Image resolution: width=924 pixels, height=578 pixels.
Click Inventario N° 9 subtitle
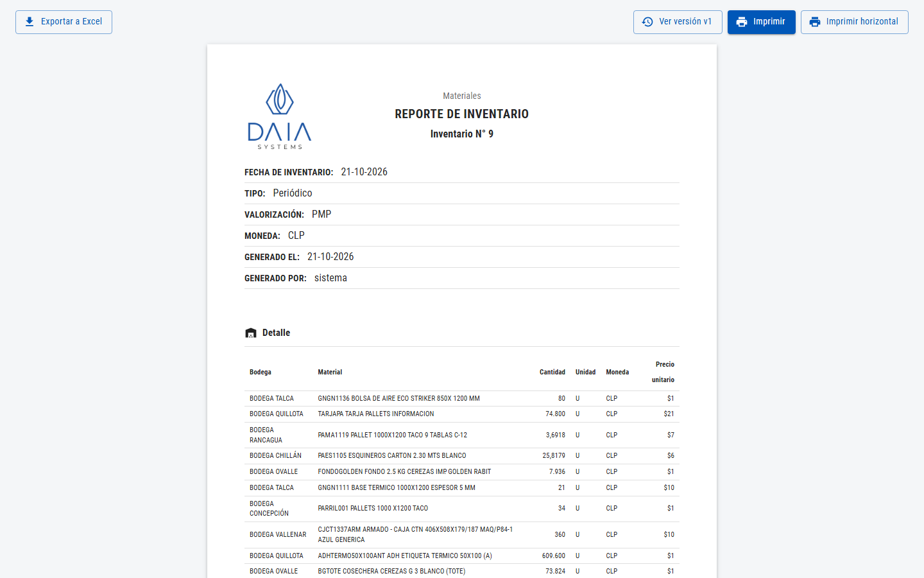(462, 134)
